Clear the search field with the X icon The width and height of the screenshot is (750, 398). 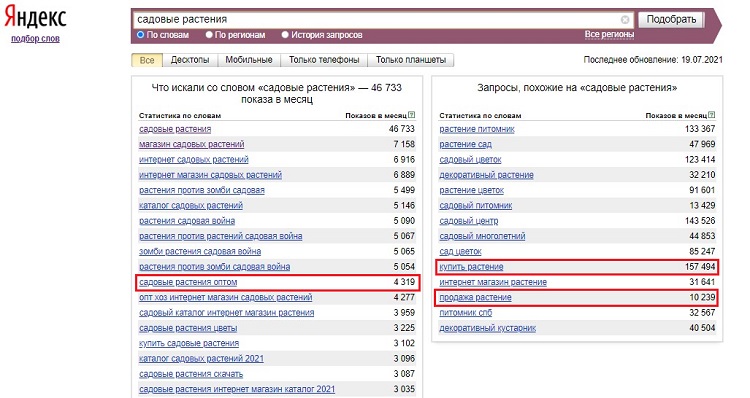625,20
